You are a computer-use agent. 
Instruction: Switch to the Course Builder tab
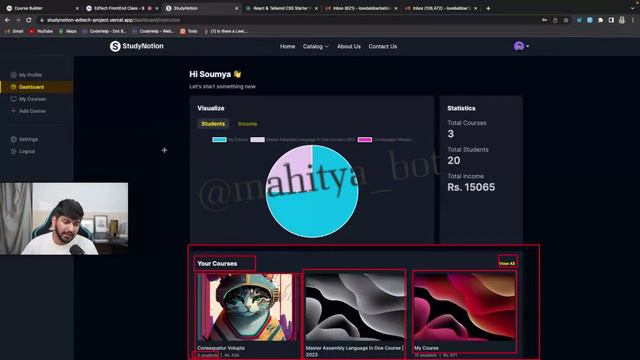(41, 8)
